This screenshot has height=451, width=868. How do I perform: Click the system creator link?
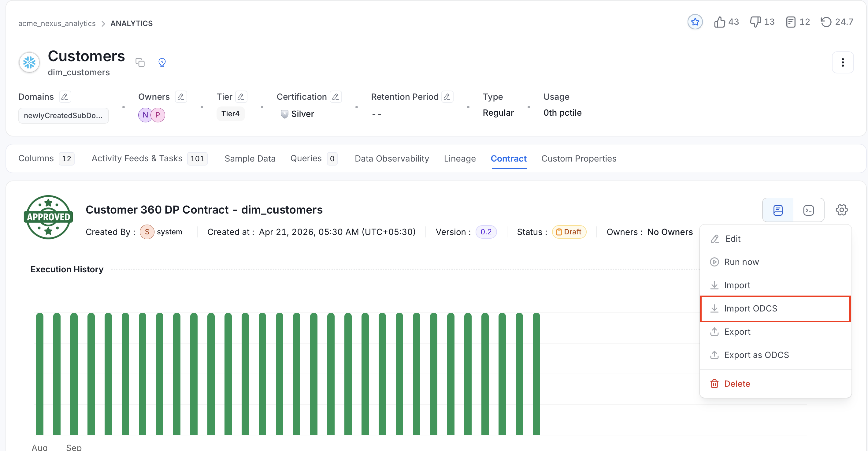click(169, 232)
